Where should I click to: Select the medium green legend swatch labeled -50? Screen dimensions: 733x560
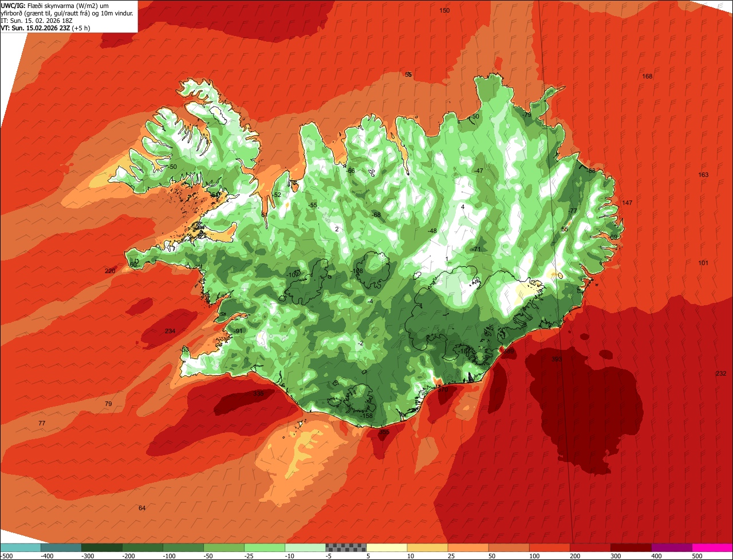tap(224, 547)
